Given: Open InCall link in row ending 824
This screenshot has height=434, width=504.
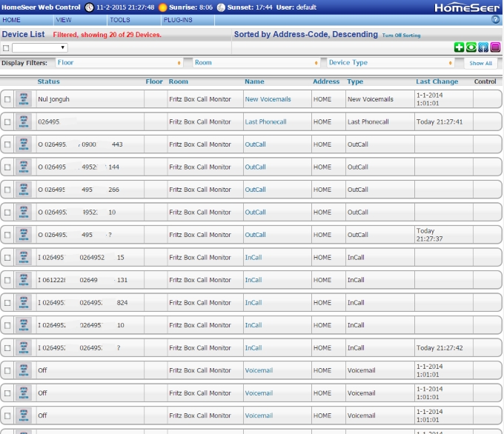Looking at the screenshot, I should pos(253,303).
